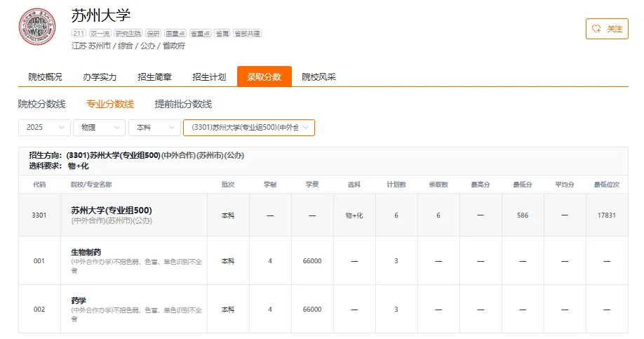Click the 选科要求 物+化 line
This screenshot has width=644, height=339.
point(59,166)
